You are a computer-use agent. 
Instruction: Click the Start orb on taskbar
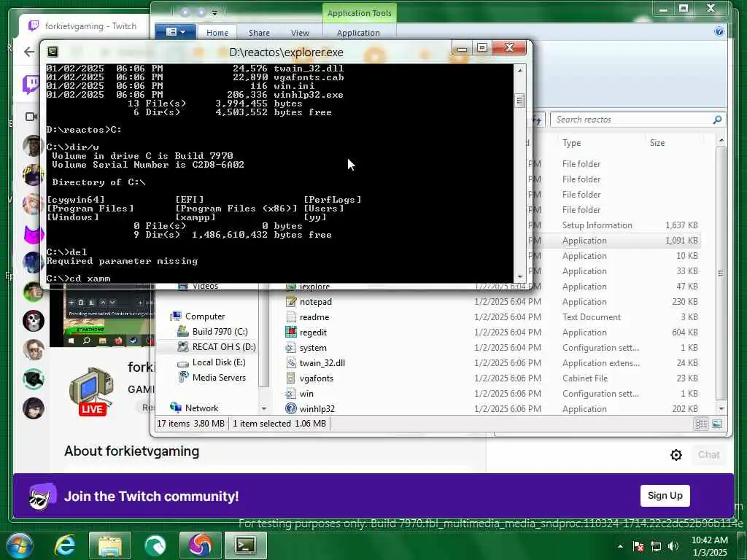tap(20, 545)
